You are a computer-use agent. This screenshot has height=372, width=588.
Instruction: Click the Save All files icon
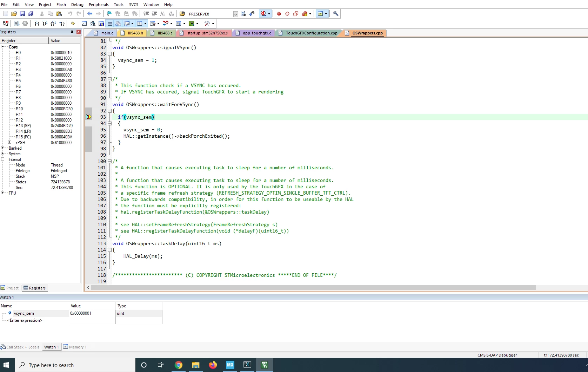point(31,14)
